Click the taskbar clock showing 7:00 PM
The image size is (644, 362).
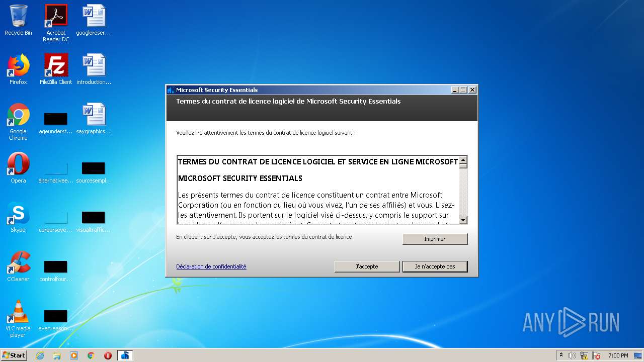click(x=618, y=355)
